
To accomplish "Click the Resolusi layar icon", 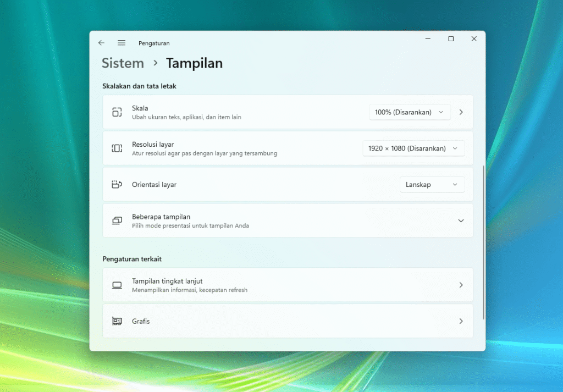I will (x=117, y=148).
